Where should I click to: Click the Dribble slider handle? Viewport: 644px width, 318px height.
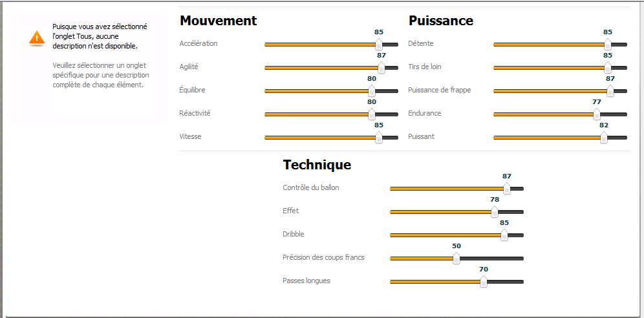tap(504, 235)
